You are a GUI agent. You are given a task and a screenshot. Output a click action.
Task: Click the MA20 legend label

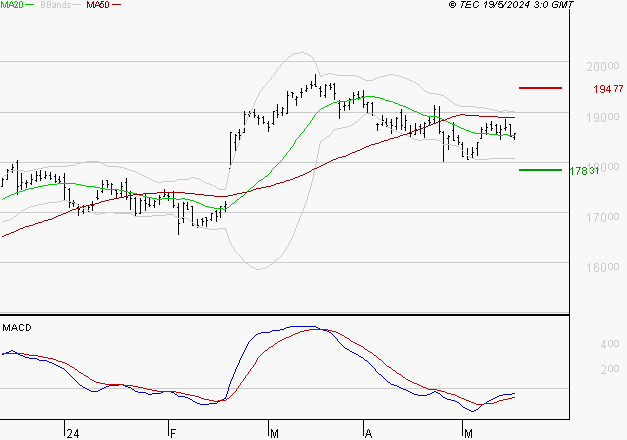12,5
